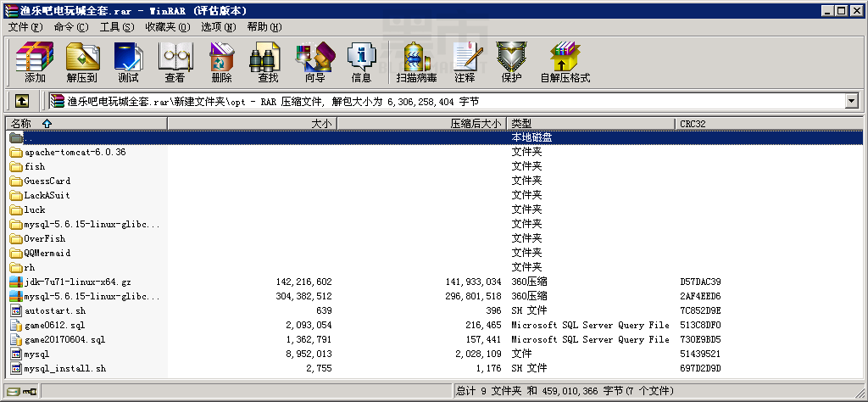Open the 选项(N) menu
The height and width of the screenshot is (402, 868).
click(x=218, y=27)
